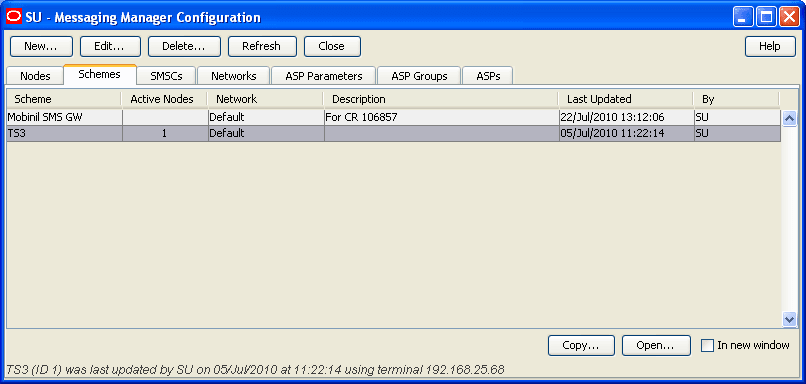Switch to the Nodes tab
The image size is (806, 384).
pos(35,76)
